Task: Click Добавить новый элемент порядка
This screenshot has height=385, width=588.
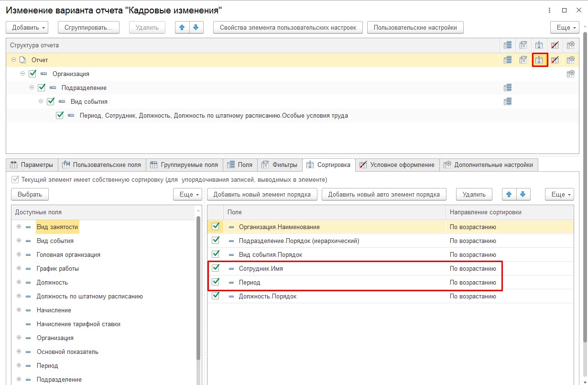Action: (x=262, y=194)
